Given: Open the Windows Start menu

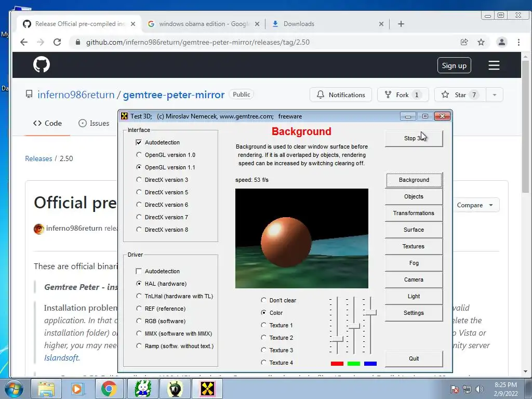Looking at the screenshot, I should point(14,389).
